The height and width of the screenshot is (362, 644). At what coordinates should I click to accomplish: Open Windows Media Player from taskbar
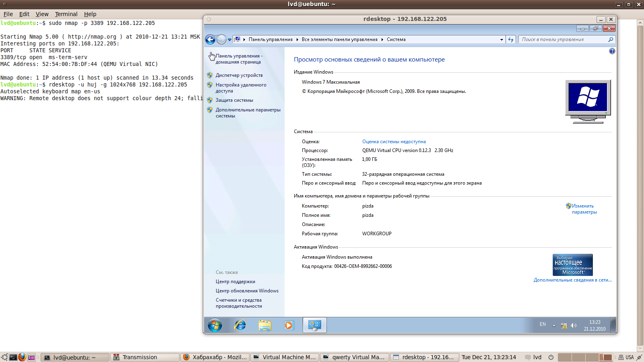pos(289,325)
